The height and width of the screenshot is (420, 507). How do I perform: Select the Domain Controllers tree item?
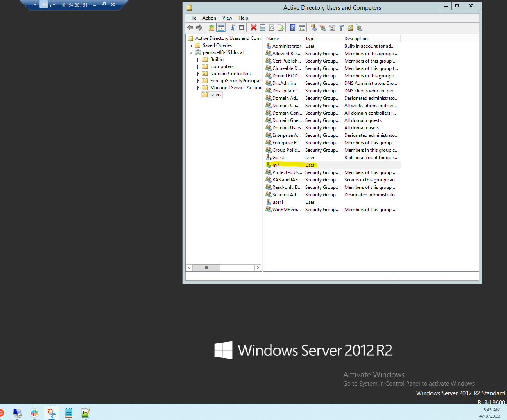tap(230, 74)
